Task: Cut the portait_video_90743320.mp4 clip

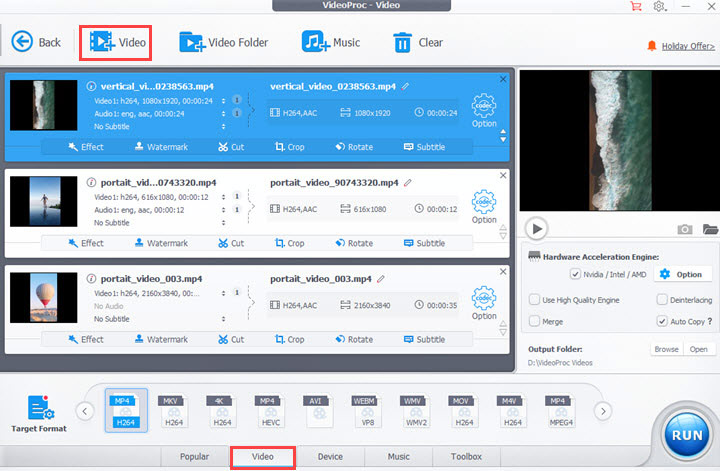Action: click(x=231, y=243)
